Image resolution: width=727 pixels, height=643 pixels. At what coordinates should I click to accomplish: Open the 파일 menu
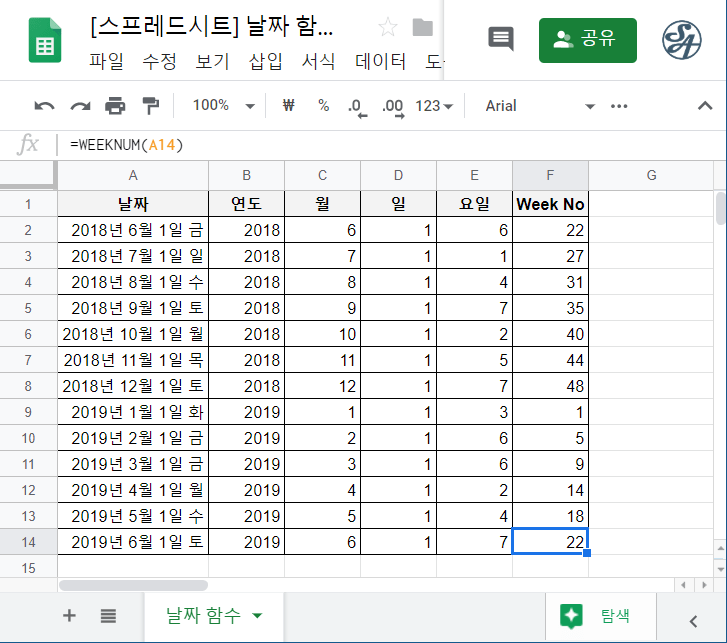[106, 62]
